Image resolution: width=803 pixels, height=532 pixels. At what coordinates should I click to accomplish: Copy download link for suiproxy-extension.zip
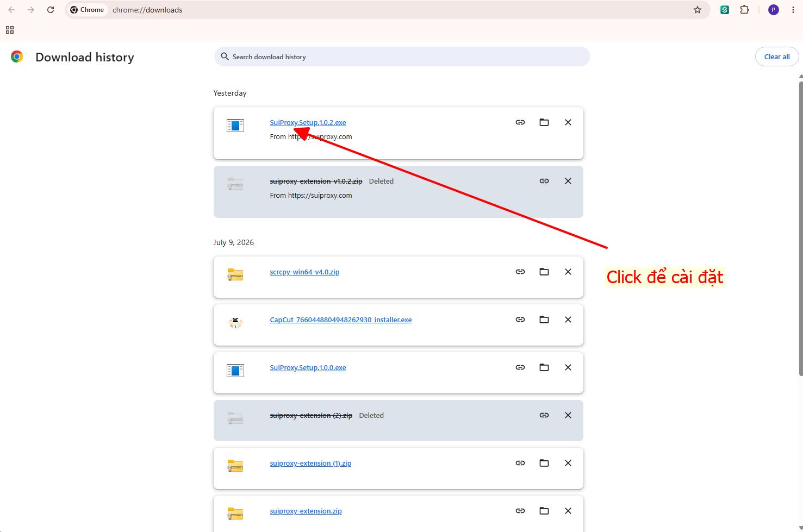pos(520,511)
